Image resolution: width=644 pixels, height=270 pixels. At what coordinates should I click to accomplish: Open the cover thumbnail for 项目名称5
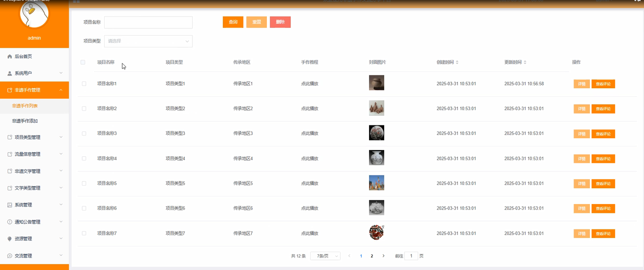(376, 183)
